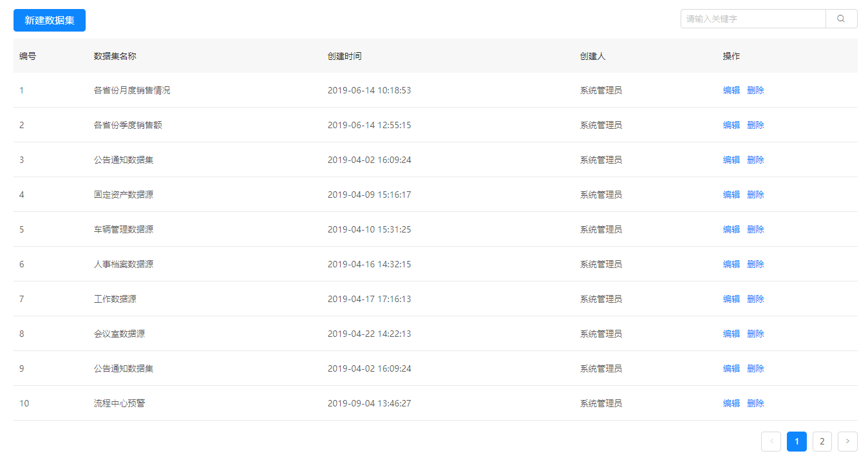Delete the 固定资产数据源 dataset
The image size is (868, 467).
coord(755,194)
